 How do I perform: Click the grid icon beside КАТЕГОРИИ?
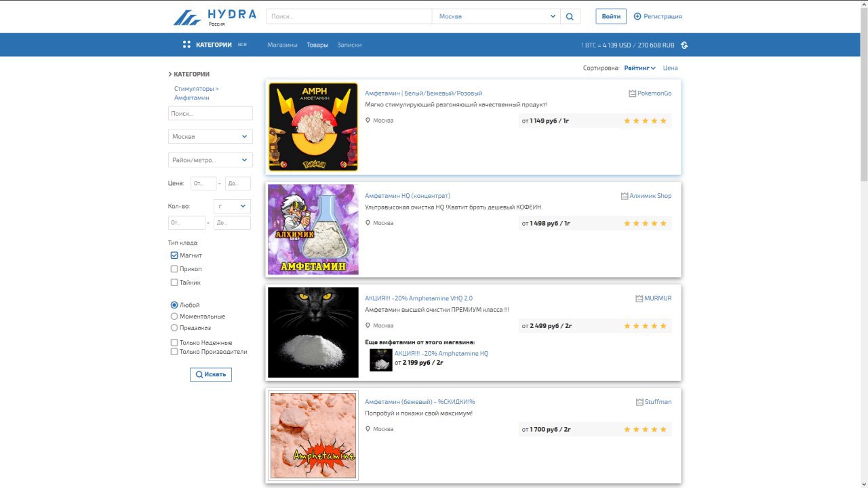pos(186,45)
